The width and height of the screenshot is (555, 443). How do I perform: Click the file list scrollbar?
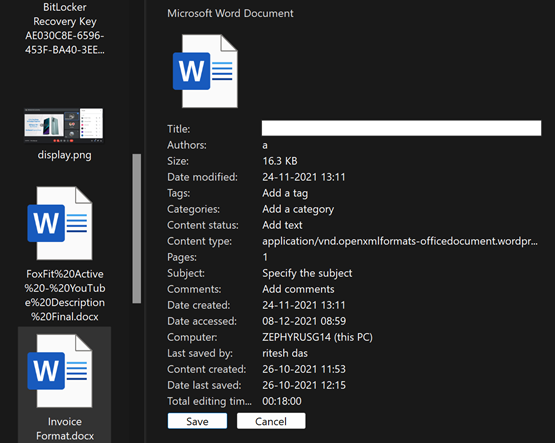pos(137,228)
